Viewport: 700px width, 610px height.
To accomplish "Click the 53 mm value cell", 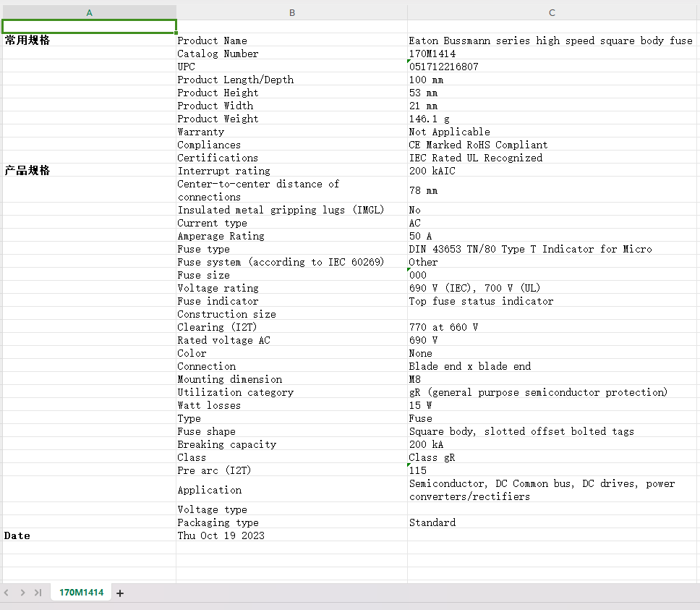I will point(552,93).
